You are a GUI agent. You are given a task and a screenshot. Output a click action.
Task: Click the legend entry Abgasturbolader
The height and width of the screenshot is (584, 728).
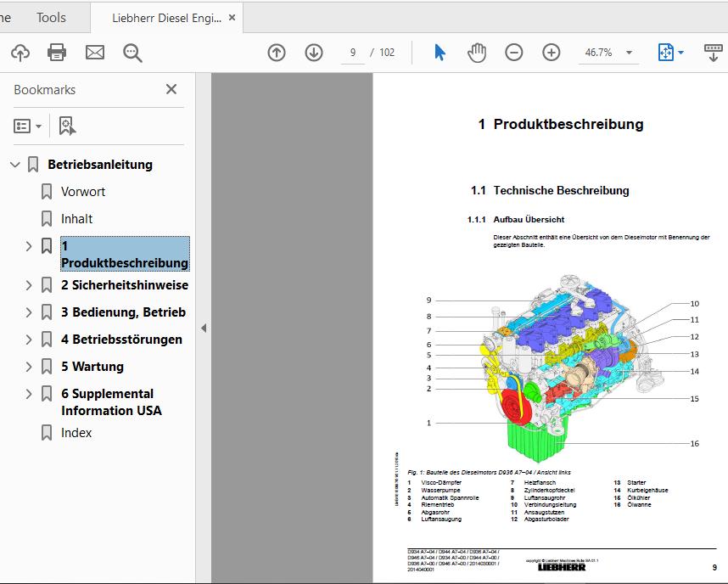click(546, 519)
